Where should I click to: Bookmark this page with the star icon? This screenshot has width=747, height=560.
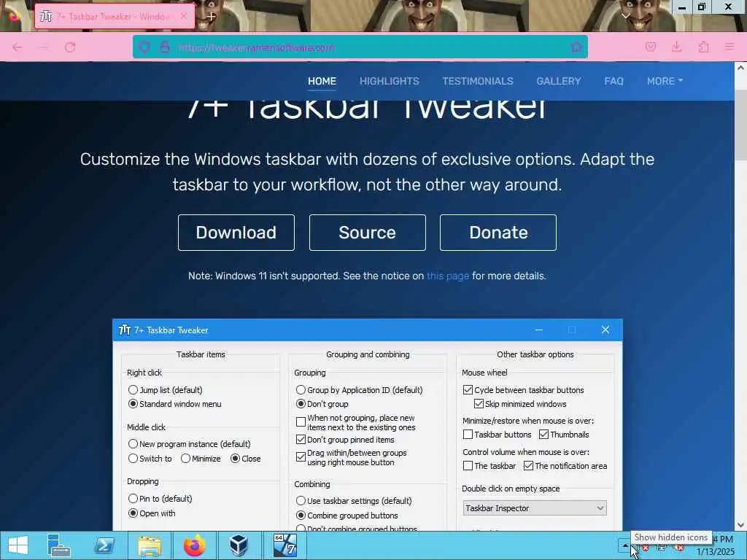(x=576, y=47)
